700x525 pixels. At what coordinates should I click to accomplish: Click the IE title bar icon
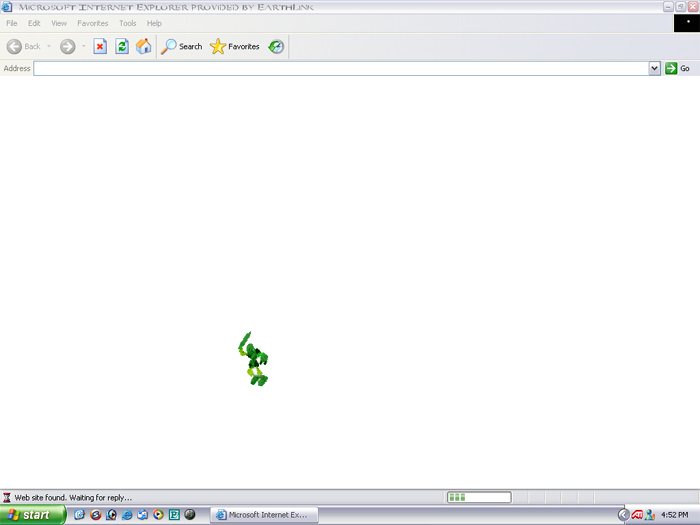pyautogui.click(x=7, y=7)
